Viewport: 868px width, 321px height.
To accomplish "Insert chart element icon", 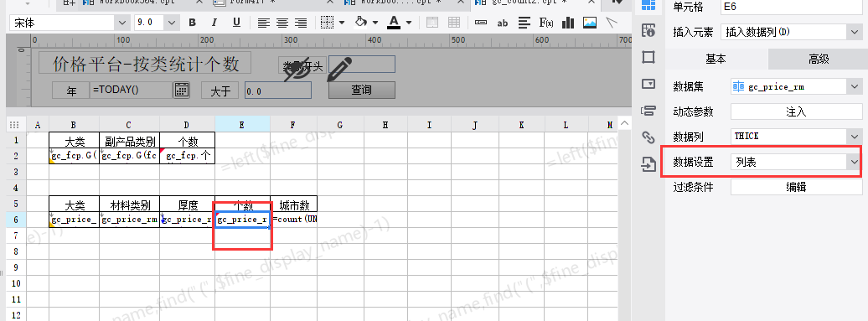I will (x=568, y=23).
